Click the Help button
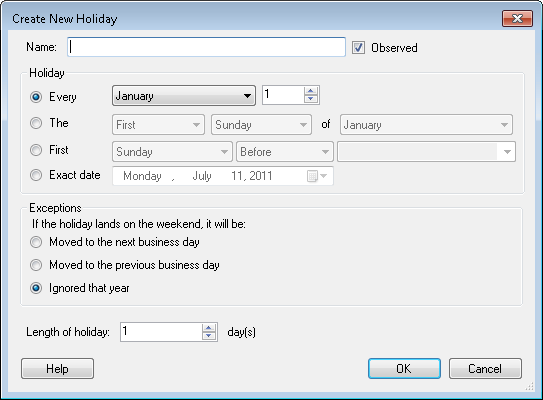Screen dimensions: 543x400 pyautogui.click(x=57, y=368)
